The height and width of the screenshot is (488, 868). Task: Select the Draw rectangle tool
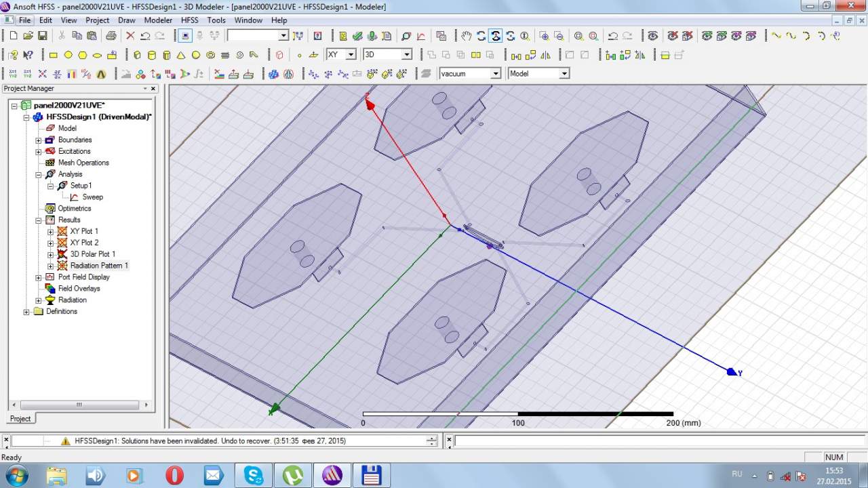pyautogui.click(x=54, y=55)
